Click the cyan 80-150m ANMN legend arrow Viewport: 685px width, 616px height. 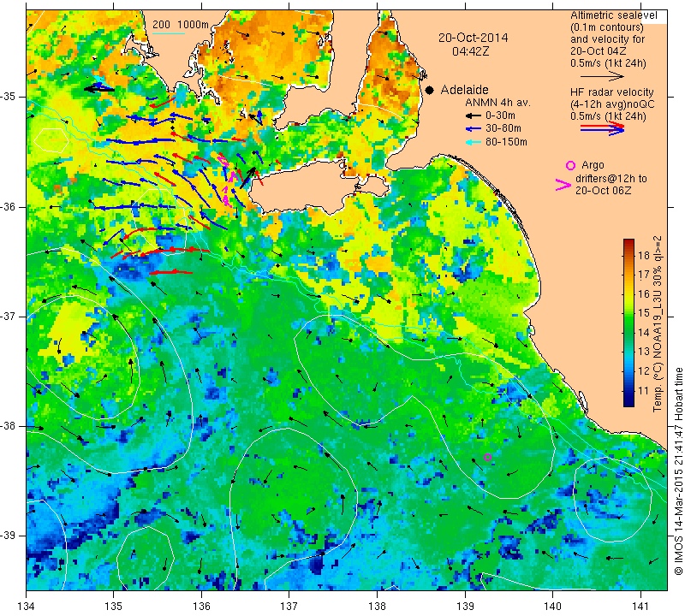(x=473, y=142)
